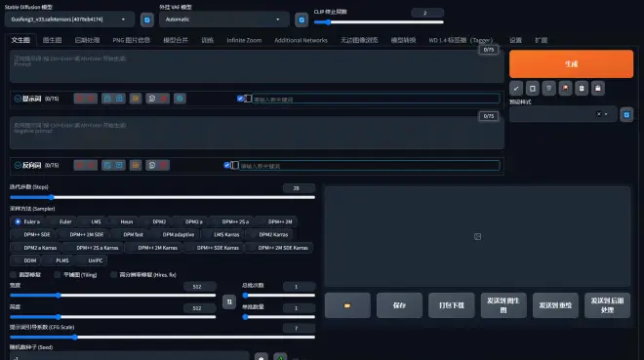
Task: Click the save-style floppy icon below Generate
Action: point(598,88)
